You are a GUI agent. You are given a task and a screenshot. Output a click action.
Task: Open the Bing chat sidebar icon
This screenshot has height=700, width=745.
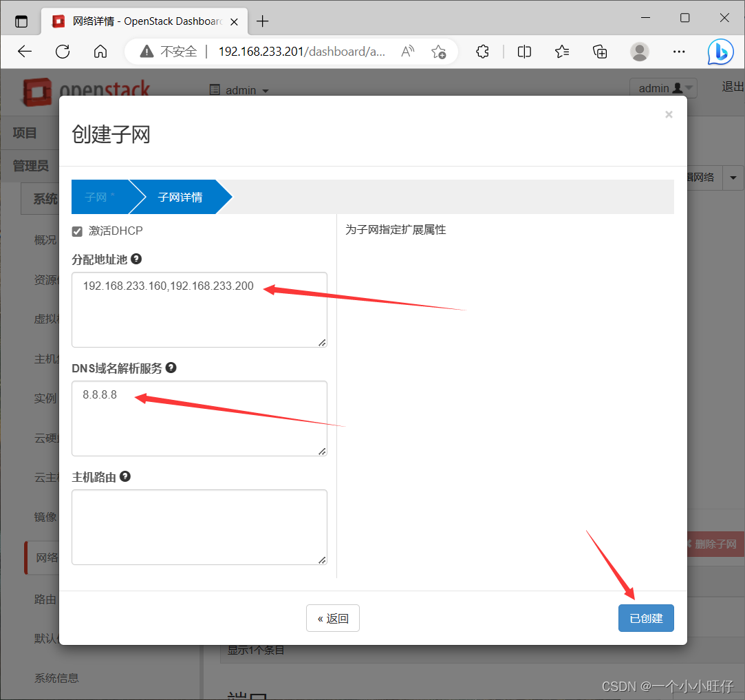click(x=720, y=52)
